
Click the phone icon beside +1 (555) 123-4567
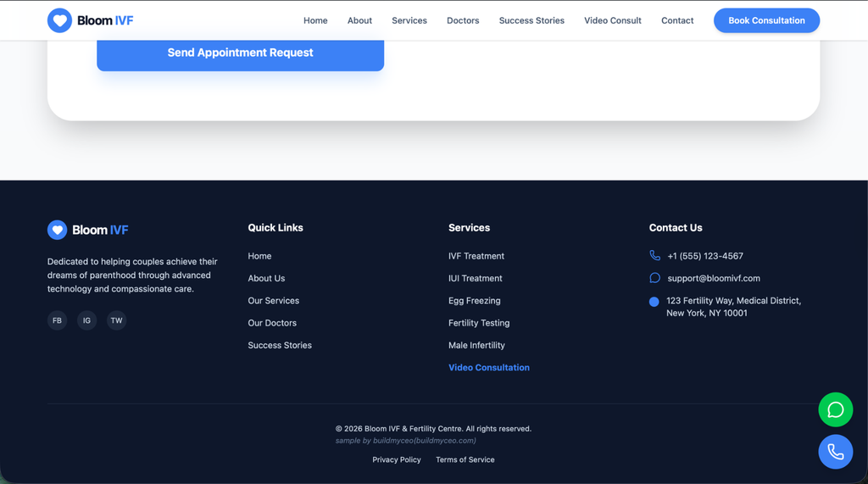point(655,255)
